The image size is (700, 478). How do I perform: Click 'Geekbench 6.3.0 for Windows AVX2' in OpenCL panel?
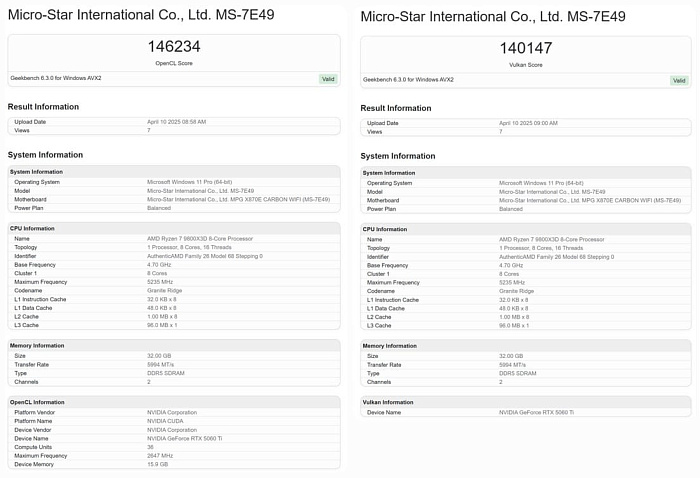click(56, 78)
